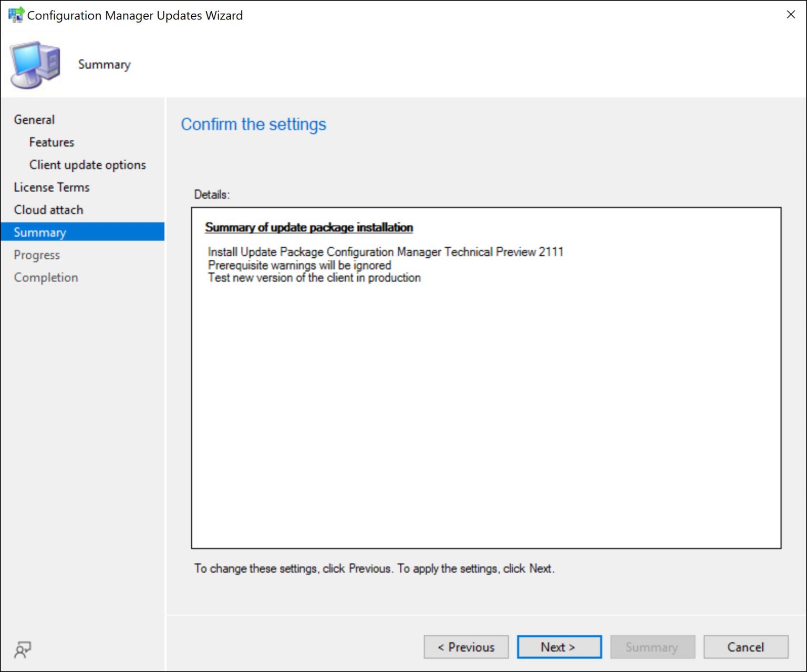
Task: Click the feedback person icon at bottom left
Action: [23, 650]
